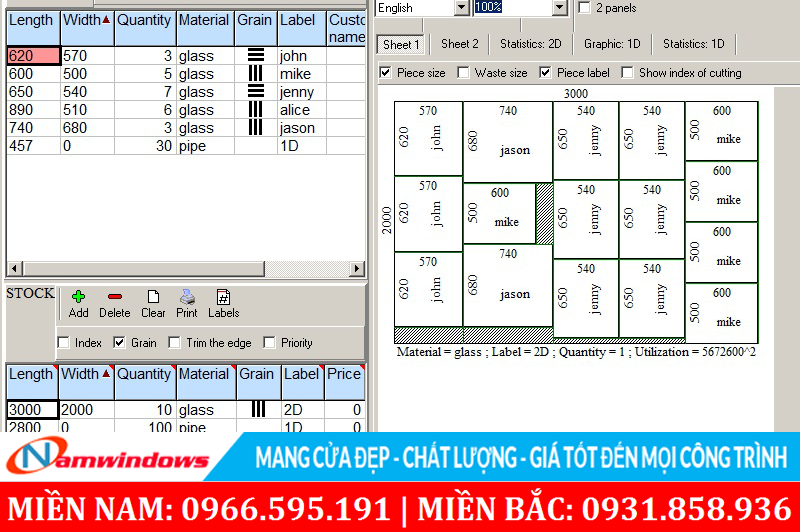Image resolution: width=800 pixels, height=532 pixels.
Task: Click pieces Quantity column header
Action: [x=145, y=28]
